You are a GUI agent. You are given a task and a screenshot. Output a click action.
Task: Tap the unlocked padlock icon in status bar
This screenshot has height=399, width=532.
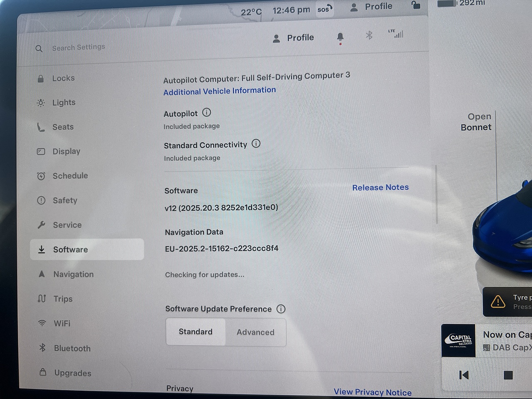tap(416, 5)
